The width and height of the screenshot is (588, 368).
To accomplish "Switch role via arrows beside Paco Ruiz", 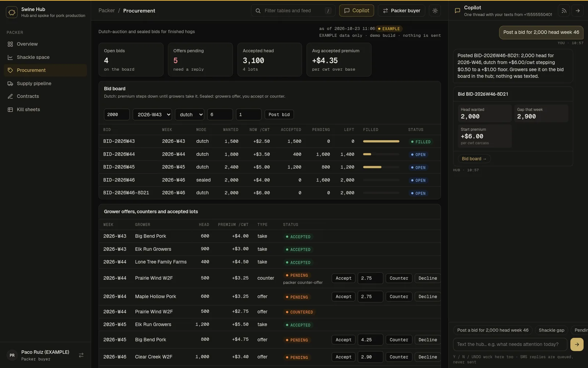I will point(81,355).
